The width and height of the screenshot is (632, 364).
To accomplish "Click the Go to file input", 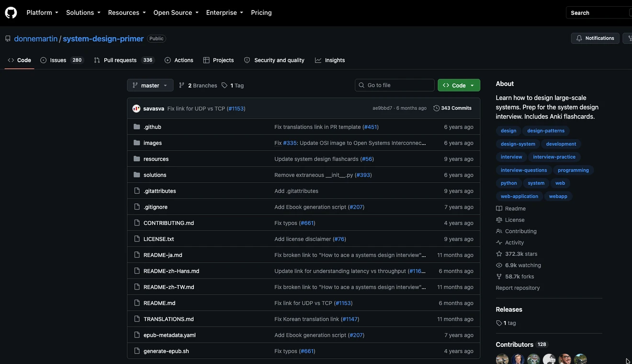I will (x=395, y=85).
